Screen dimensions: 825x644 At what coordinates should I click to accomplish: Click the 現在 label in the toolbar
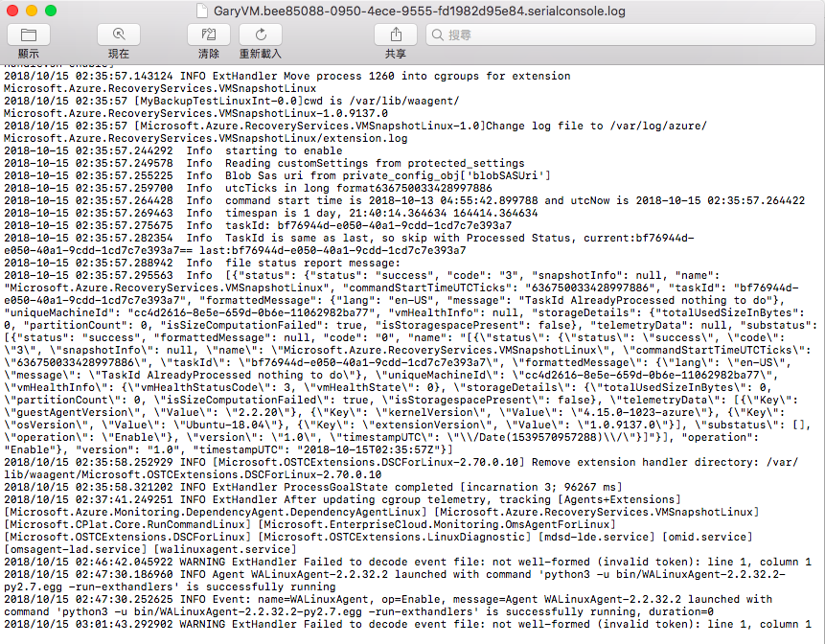(x=119, y=54)
